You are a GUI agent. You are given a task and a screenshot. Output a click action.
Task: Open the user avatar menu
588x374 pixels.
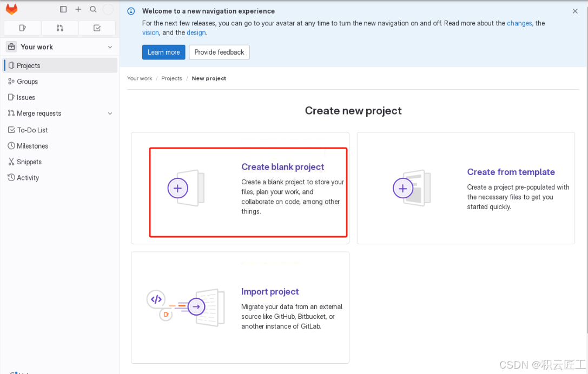[108, 9]
